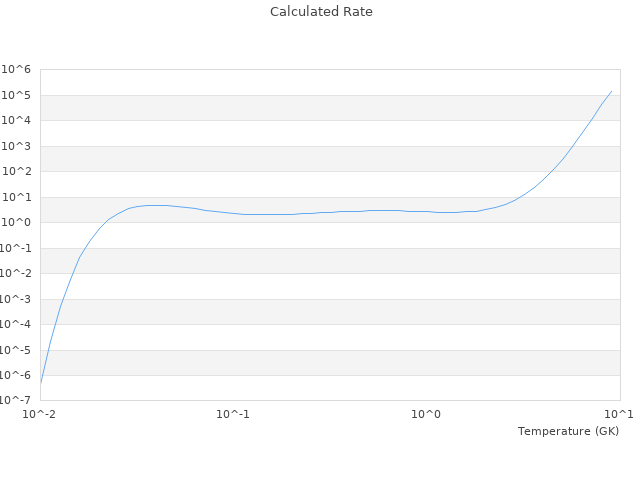Image resolution: width=640 pixels, height=480 pixels.
Task: Click the 10^4 vertical axis tick label
Action: (17, 121)
